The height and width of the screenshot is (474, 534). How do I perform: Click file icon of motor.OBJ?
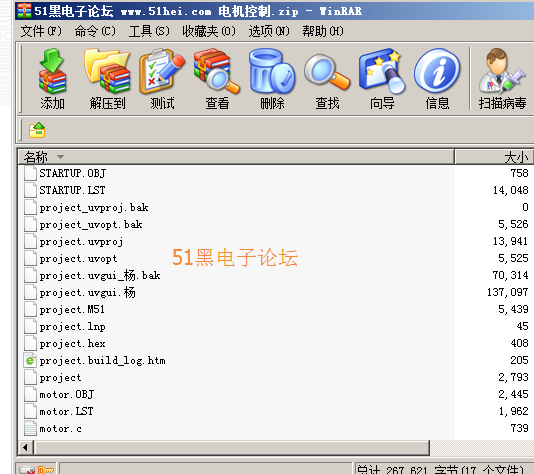pos(30,394)
